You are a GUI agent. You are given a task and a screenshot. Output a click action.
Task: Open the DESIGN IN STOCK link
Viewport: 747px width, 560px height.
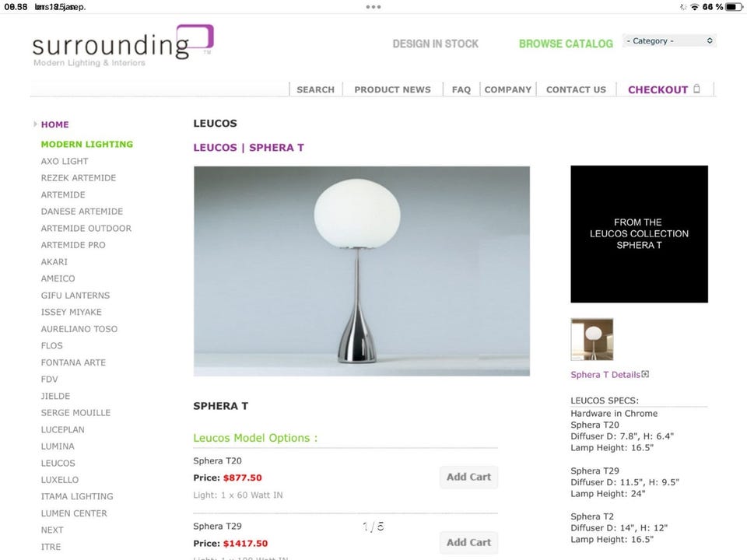click(x=436, y=44)
